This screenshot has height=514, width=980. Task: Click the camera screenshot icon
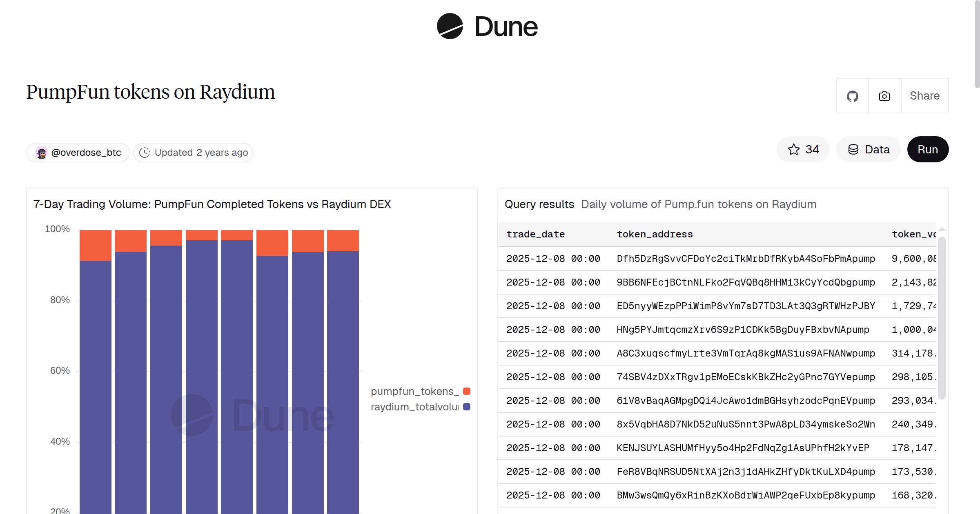(883, 96)
